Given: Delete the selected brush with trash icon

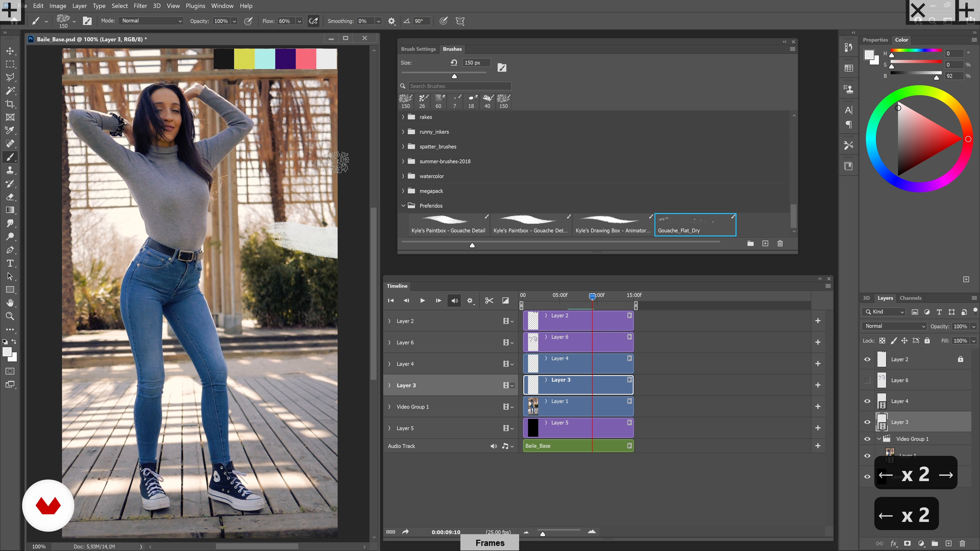Looking at the screenshot, I should pos(780,243).
